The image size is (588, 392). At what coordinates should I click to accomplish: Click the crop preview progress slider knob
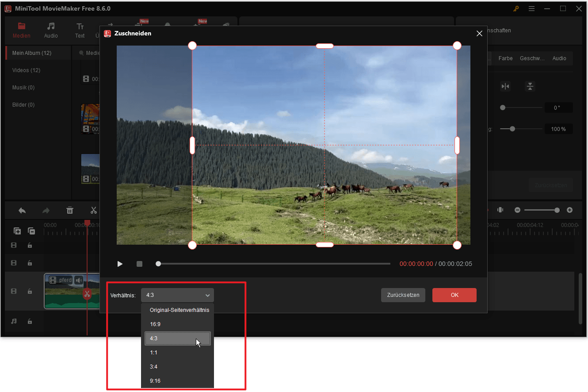[158, 264]
